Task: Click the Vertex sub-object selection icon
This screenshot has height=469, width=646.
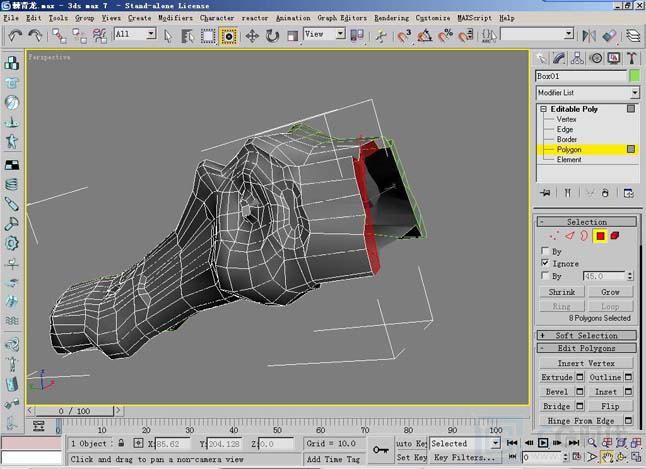Action: pos(554,236)
